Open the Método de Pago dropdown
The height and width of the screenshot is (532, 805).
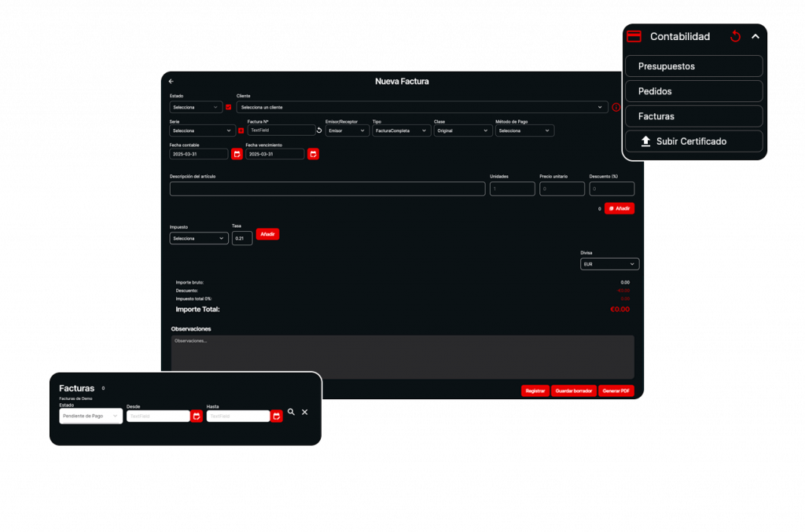[524, 130]
